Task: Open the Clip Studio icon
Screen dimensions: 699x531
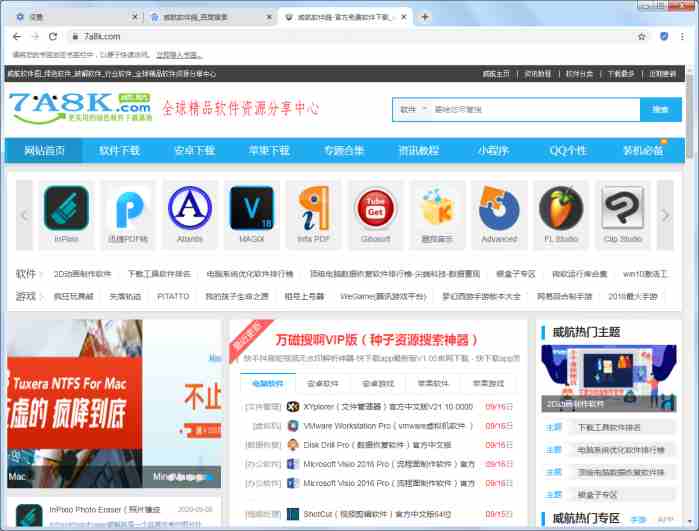Action: coord(623,208)
